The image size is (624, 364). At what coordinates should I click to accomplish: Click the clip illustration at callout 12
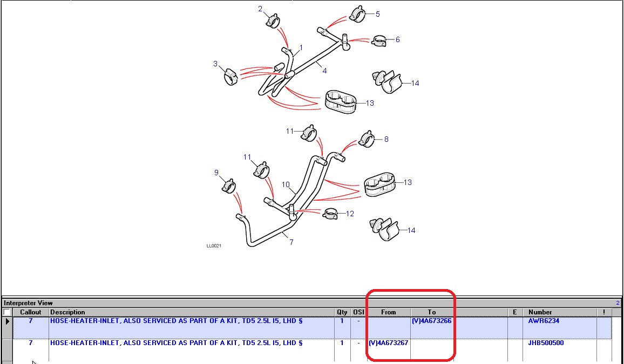tap(330, 215)
